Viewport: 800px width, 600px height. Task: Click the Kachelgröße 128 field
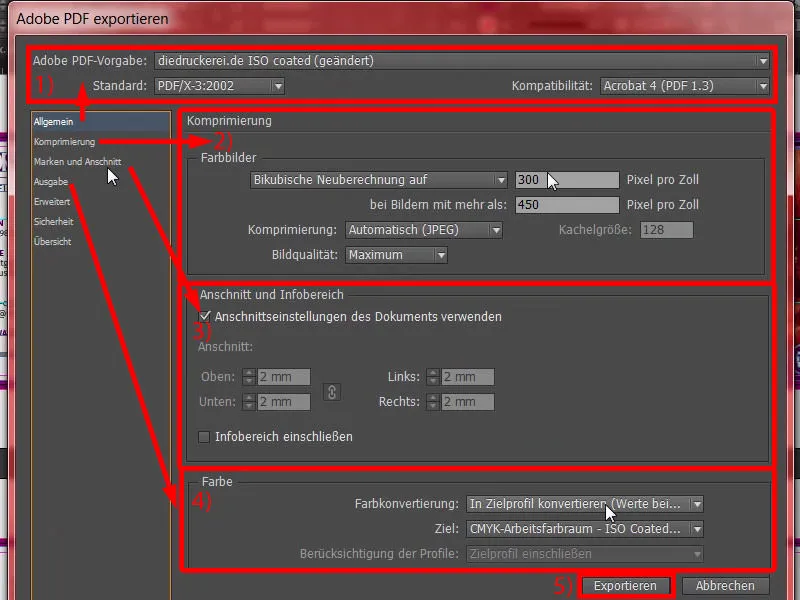pyautogui.click(x=667, y=230)
